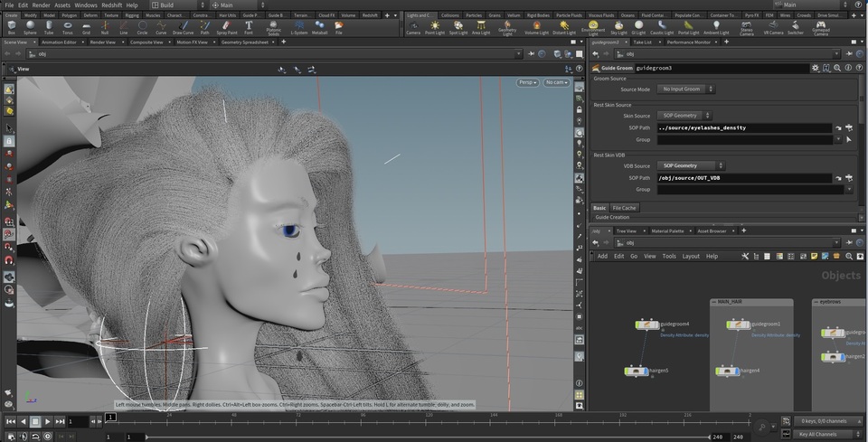
Task: Open the Redshift menu
Action: [112, 5]
